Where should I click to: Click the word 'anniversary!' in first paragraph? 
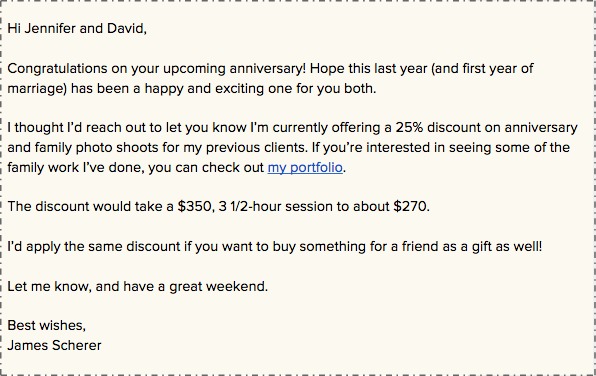[268, 69]
